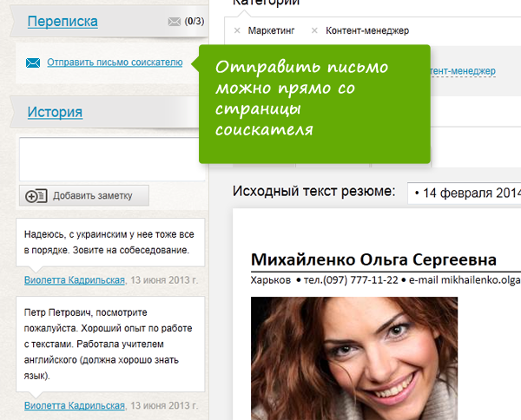Click the green tooltip about sending letters
521x420 pixels.
point(314,103)
